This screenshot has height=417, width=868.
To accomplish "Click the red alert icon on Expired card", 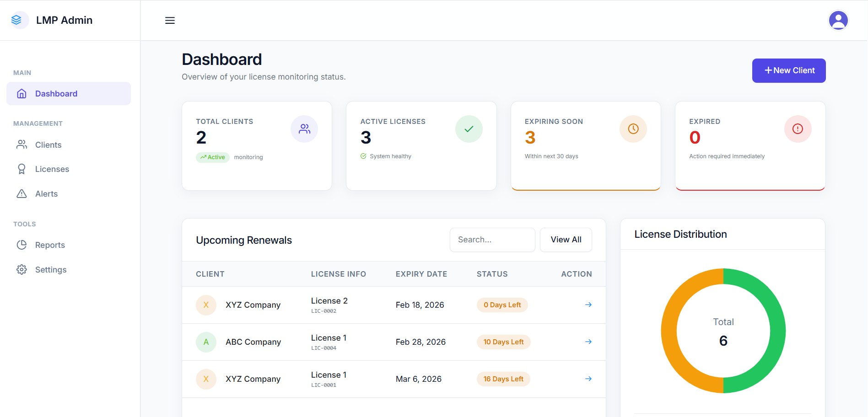I will point(798,128).
